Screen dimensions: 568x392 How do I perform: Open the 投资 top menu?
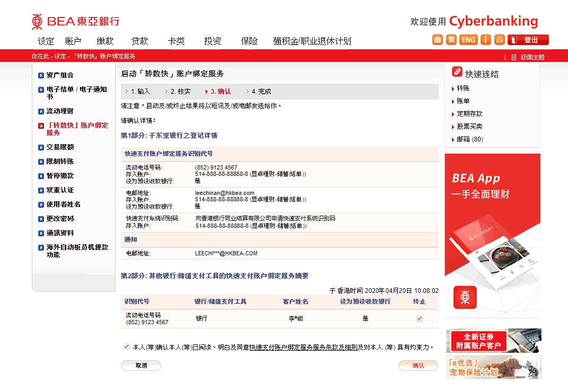pos(212,41)
